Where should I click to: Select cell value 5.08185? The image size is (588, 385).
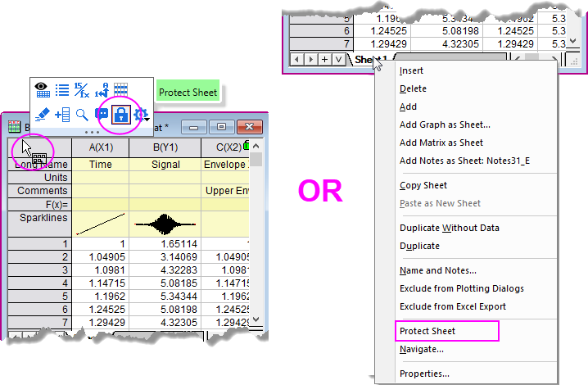(165, 283)
